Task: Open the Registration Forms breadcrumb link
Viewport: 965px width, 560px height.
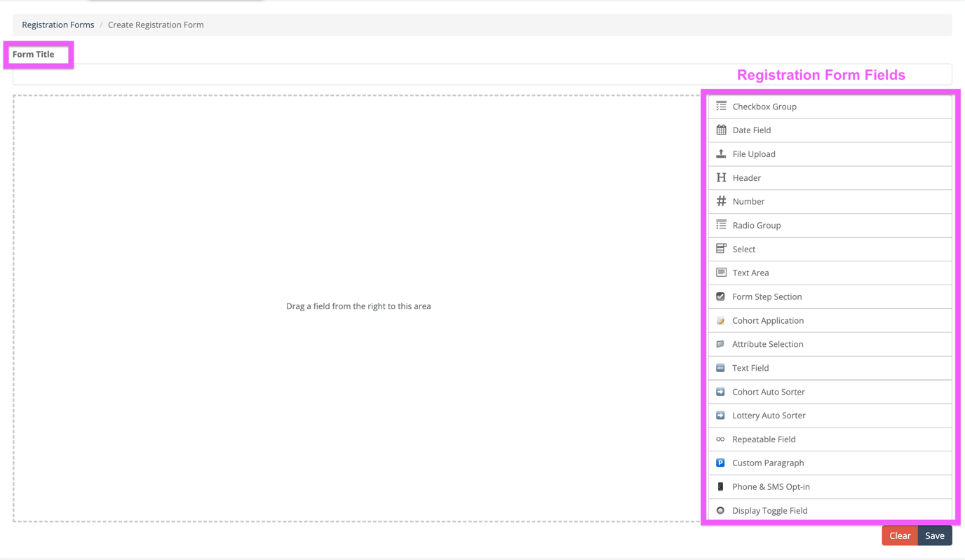Action: [x=58, y=24]
